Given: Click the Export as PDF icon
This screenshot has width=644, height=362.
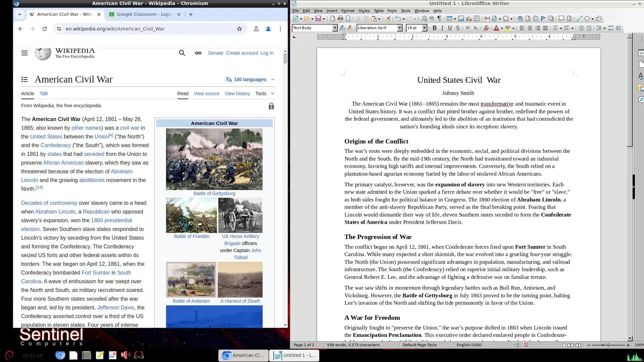Looking at the screenshot, I should 333,19.
